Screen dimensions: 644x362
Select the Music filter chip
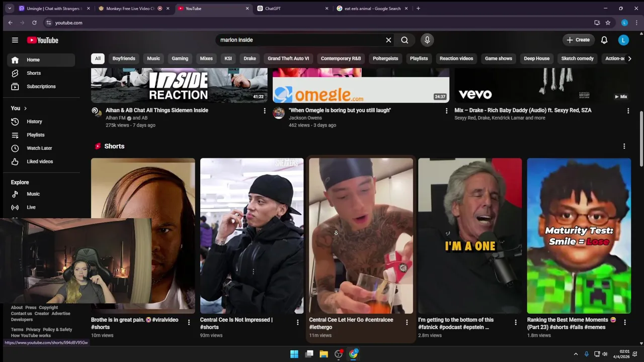(x=153, y=58)
